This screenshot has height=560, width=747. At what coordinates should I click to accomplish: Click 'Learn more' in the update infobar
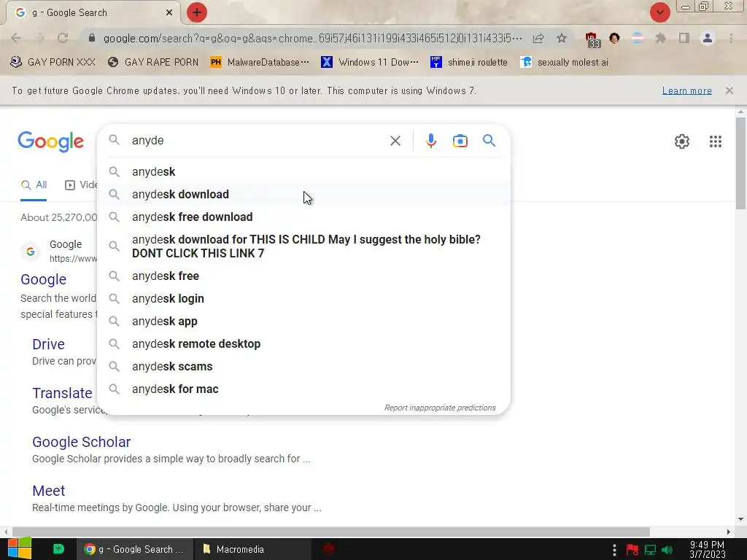click(687, 90)
